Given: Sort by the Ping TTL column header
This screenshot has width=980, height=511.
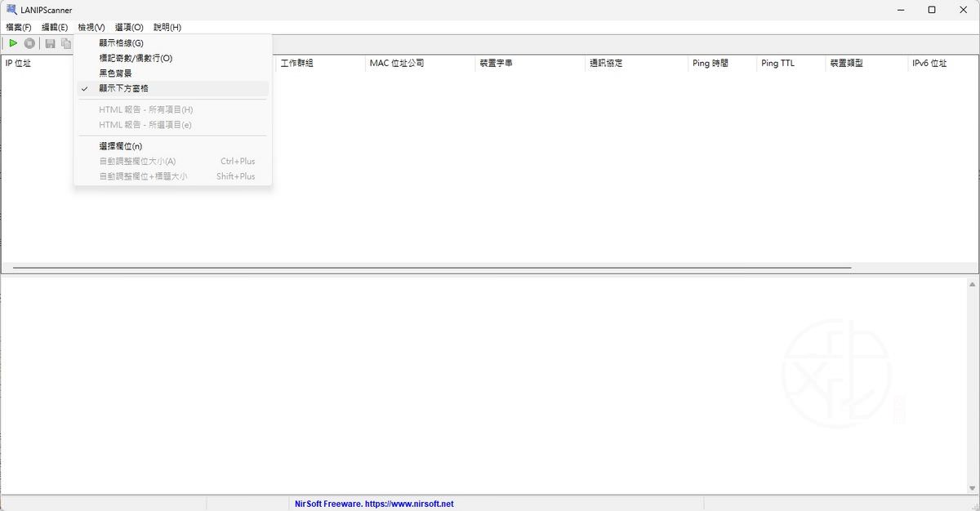Looking at the screenshot, I should click(777, 63).
